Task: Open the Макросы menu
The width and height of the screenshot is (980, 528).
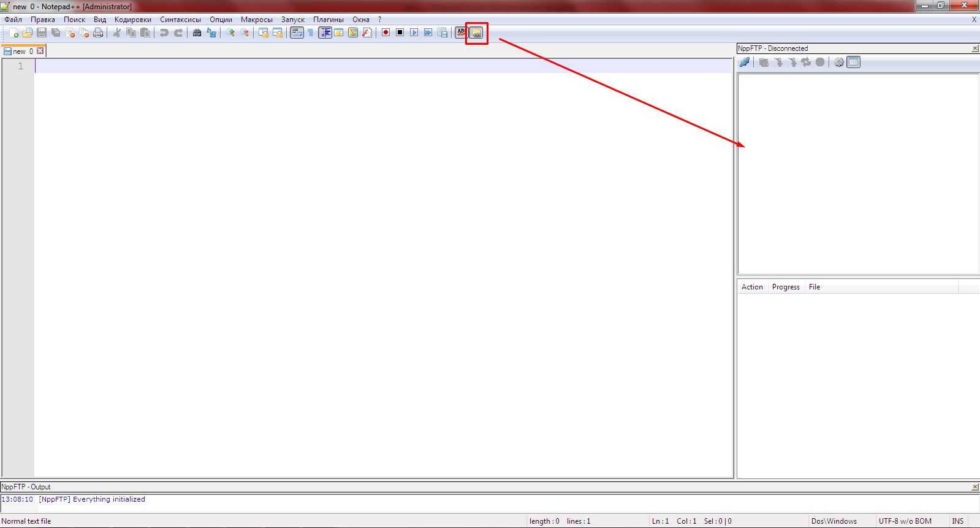Action: 257,20
